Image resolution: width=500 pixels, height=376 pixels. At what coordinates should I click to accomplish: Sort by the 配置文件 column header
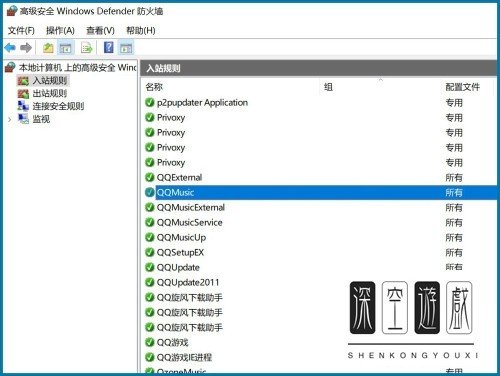pyautogui.click(x=463, y=87)
